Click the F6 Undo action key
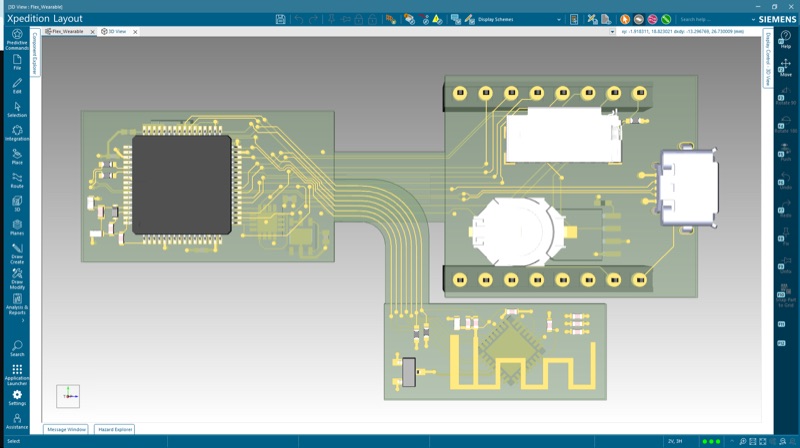Viewport: 800px width, 448px height. click(x=785, y=181)
